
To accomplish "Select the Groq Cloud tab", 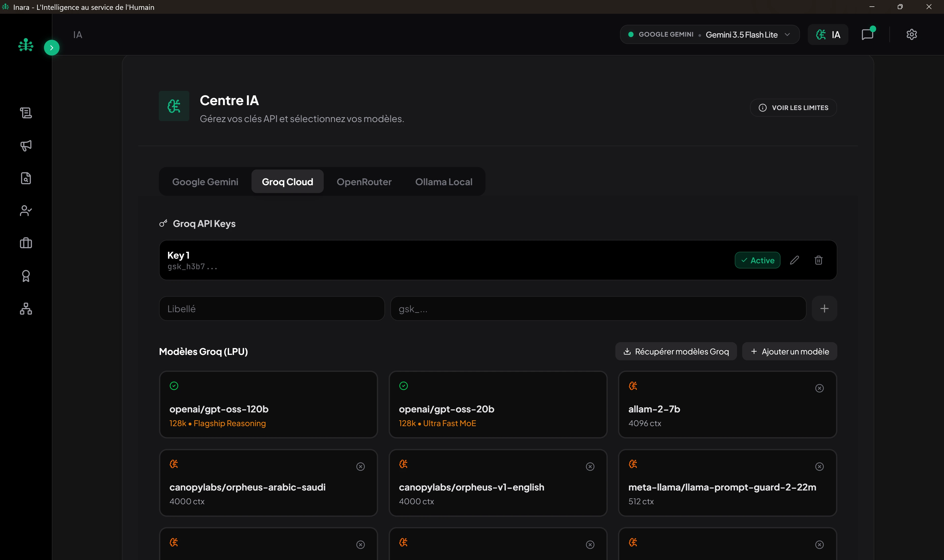I will point(287,182).
